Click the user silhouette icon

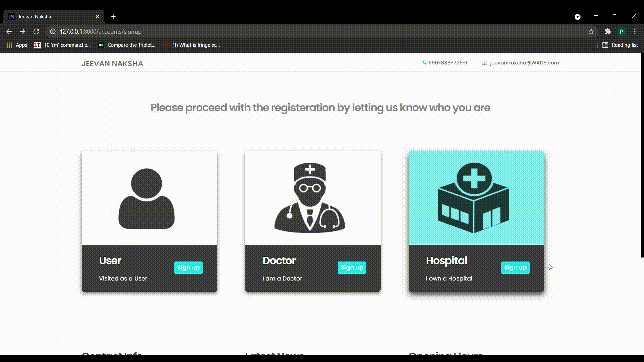tap(147, 198)
